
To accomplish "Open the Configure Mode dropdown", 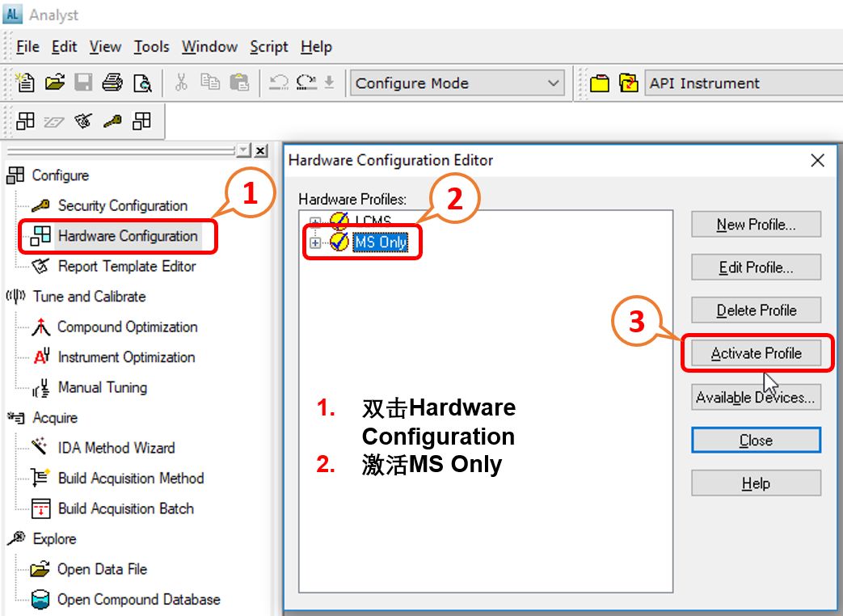I will (457, 83).
